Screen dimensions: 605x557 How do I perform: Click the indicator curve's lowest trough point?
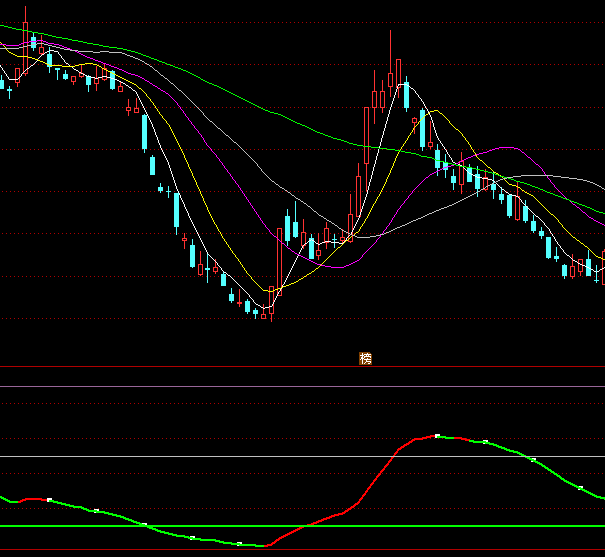(264, 546)
